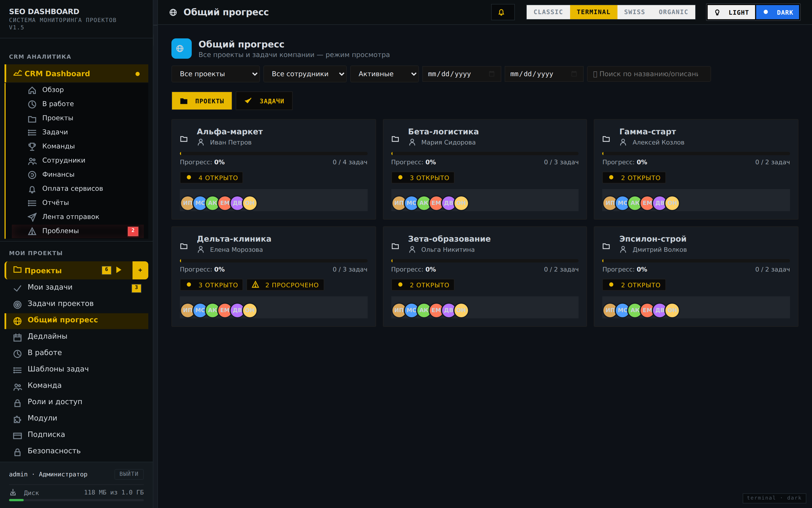This screenshot has width=812, height=508.
Task: Click the search by name field
Action: (x=648, y=74)
